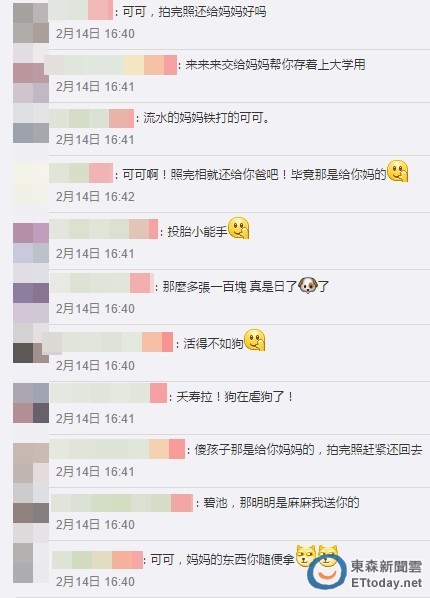Viewport: 430px width, 598px height.
Task: Click the 東森新聞雲 ETtoday.net text
Action: [x=387, y=574]
